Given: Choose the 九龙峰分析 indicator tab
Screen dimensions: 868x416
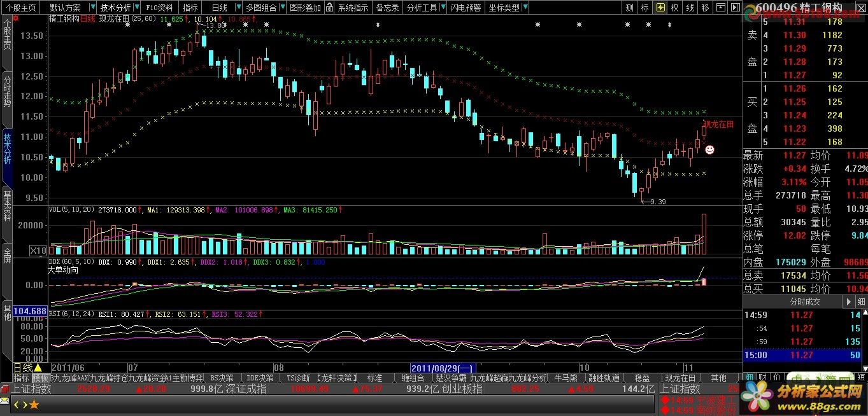Looking at the screenshot, I should (x=527, y=378).
